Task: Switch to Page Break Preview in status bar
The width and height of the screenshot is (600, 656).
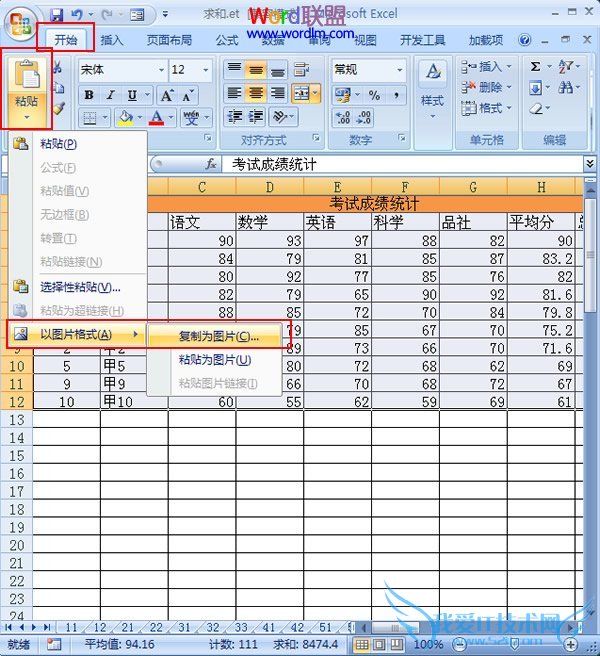Action: (397, 644)
